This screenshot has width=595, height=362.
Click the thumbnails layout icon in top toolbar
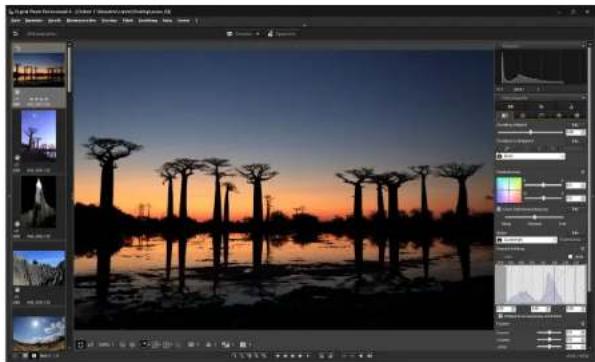(230, 34)
